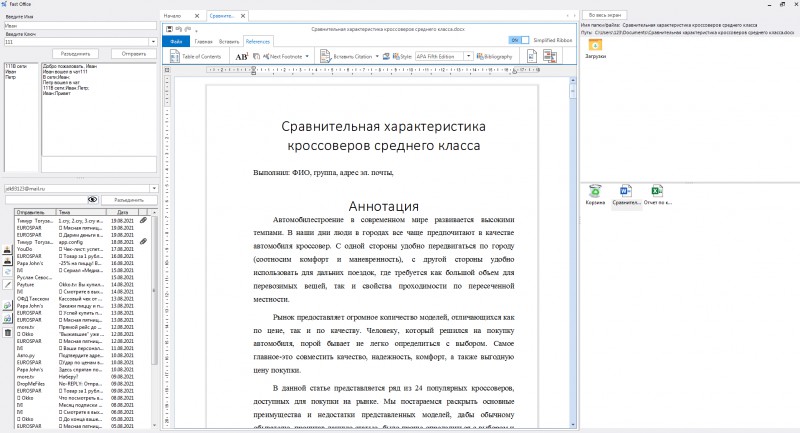Click the chat message input box
The image size is (800, 433).
99,164
